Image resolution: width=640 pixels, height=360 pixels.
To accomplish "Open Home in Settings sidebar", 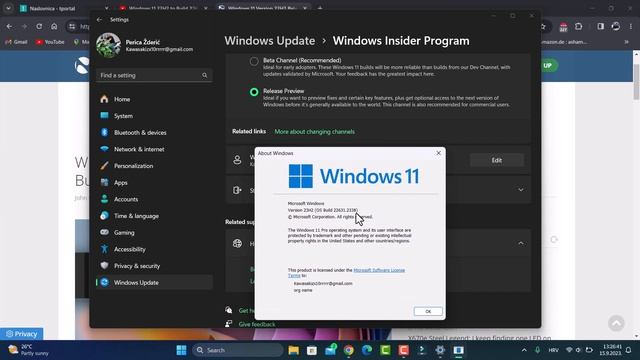I will coord(154,99).
